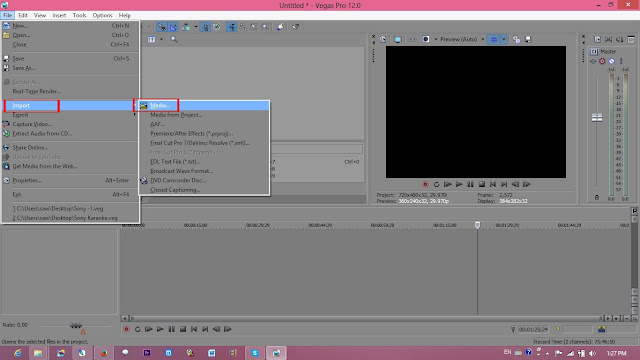The width and height of the screenshot is (640, 360).
Task: Open the Project Media views dropdown arrow
Action: click(162, 40)
